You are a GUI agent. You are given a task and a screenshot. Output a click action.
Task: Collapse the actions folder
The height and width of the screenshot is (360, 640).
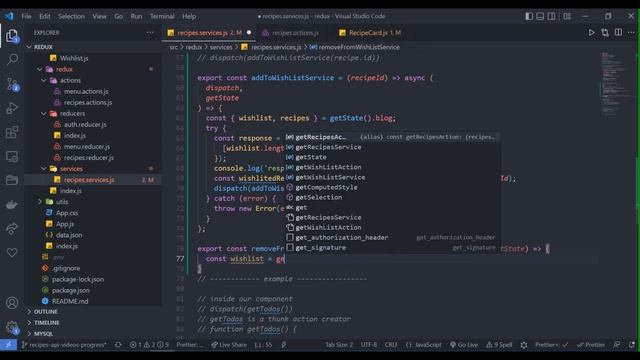point(44,80)
